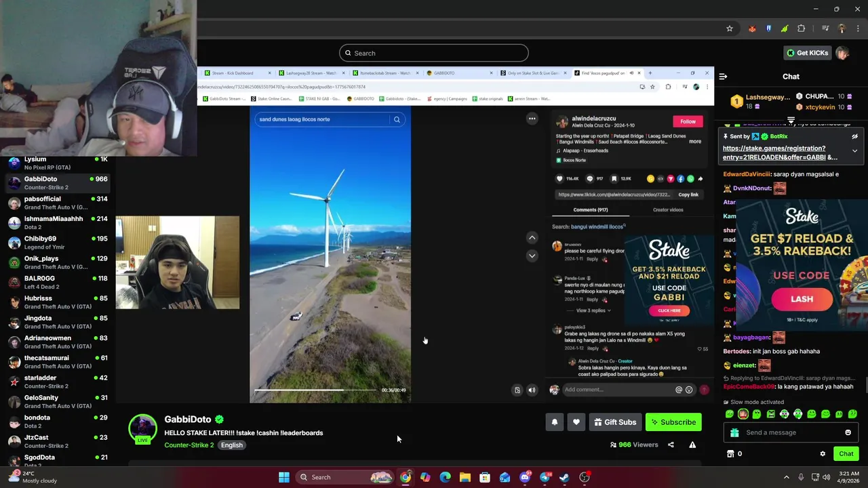Expand the gift leaderboard handle

(x=791, y=121)
